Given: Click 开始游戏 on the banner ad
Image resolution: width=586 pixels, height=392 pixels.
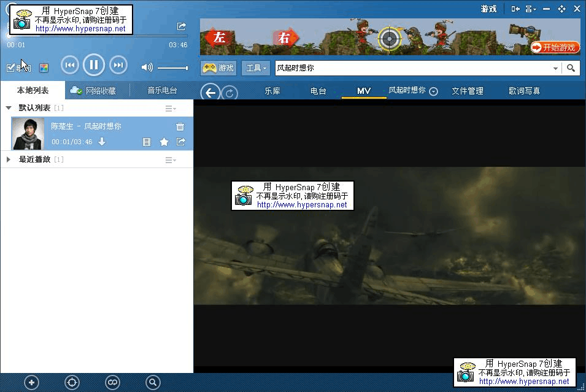Looking at the screenshot, I should pyautogui.click(x=555, y=47).
